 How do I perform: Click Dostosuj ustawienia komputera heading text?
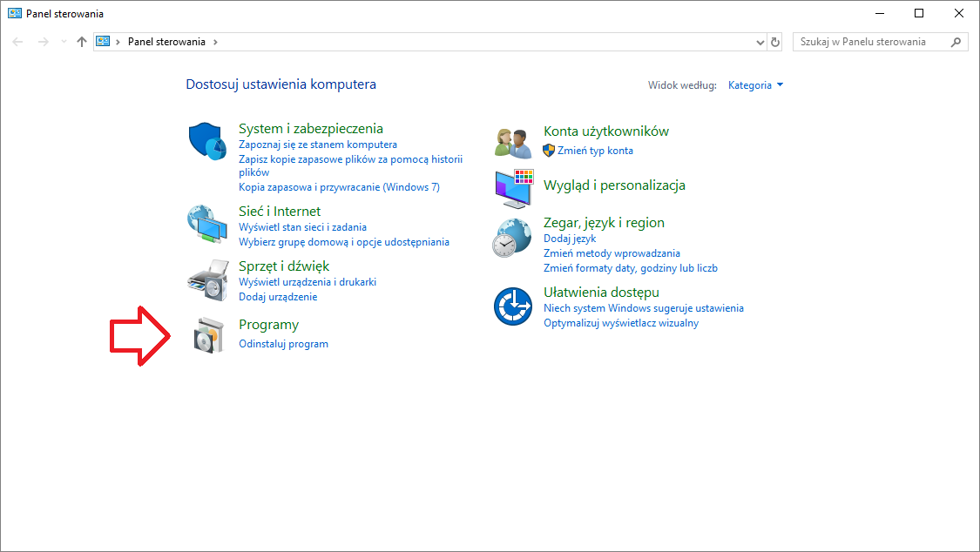point(281,84)
